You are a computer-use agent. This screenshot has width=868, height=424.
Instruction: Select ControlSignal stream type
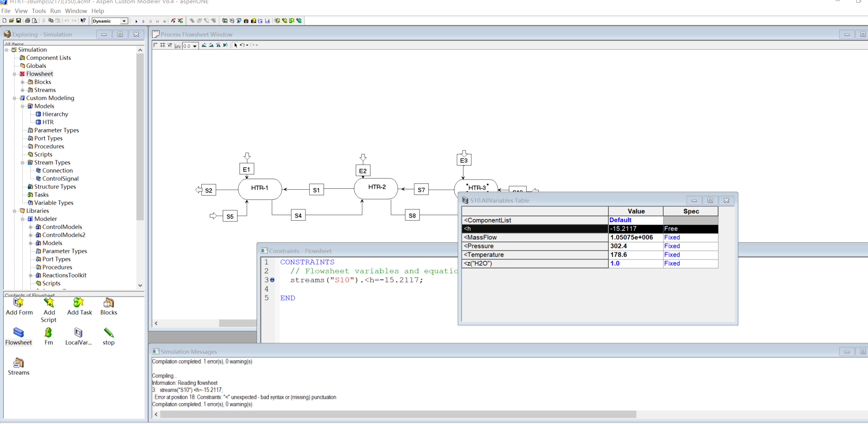click(x=60, y=179)
